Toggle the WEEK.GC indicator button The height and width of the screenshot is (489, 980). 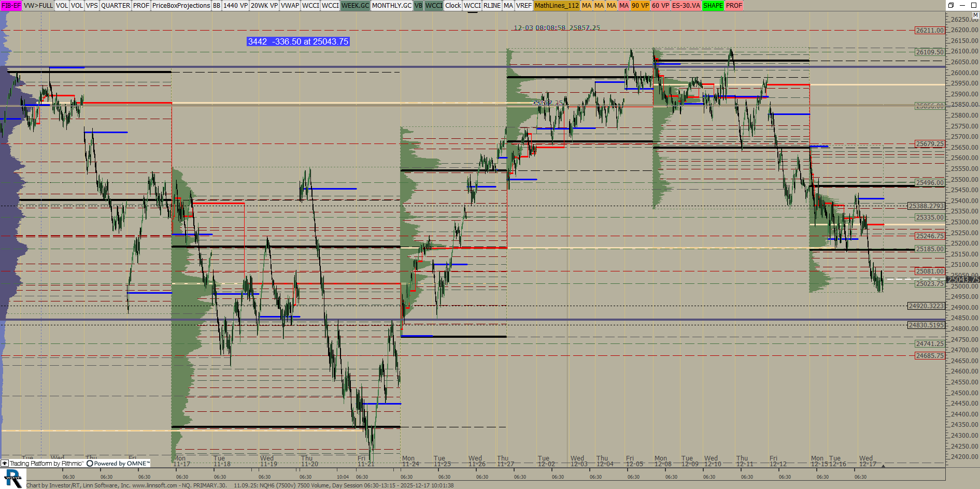point(355,5)
